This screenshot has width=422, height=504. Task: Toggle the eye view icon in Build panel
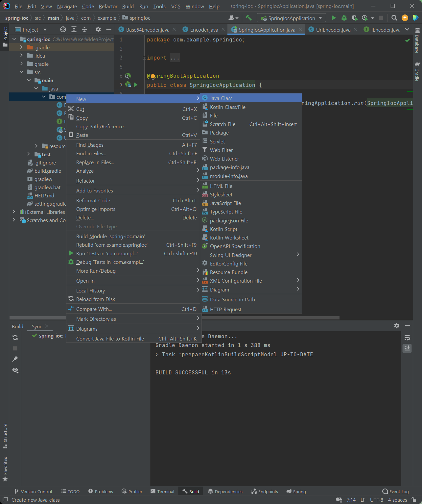15,370
